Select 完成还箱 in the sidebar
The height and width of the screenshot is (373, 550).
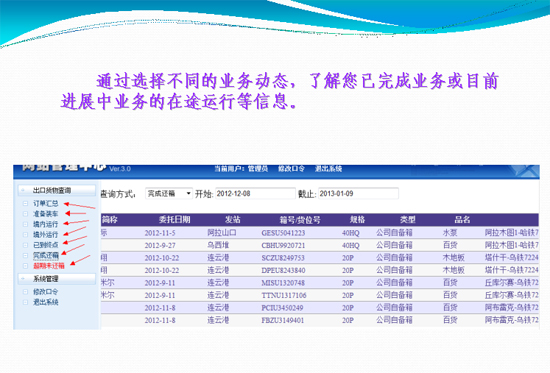[x=46, y=255]
